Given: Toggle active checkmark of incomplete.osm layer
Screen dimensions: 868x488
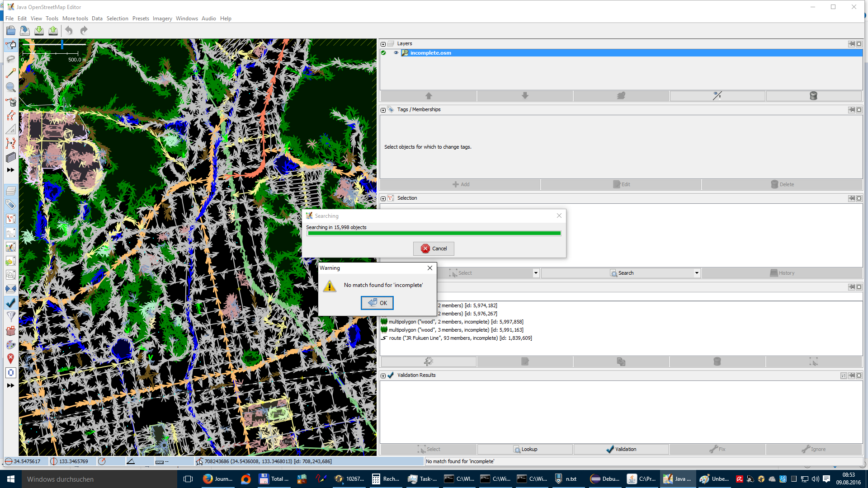Looking at the screenshot, I should (x=384, y=53).
